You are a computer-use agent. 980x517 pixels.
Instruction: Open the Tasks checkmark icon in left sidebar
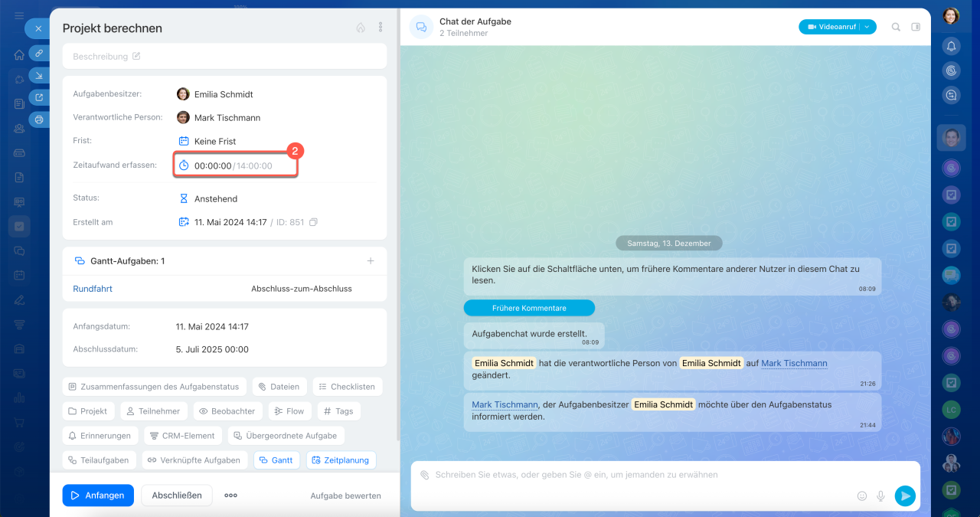pos(19,226)
